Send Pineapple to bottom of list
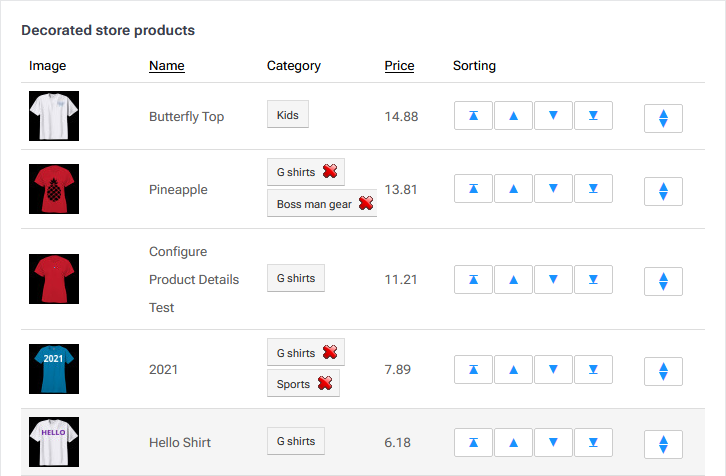Screen dimensions: 726x476 (593, 188)
